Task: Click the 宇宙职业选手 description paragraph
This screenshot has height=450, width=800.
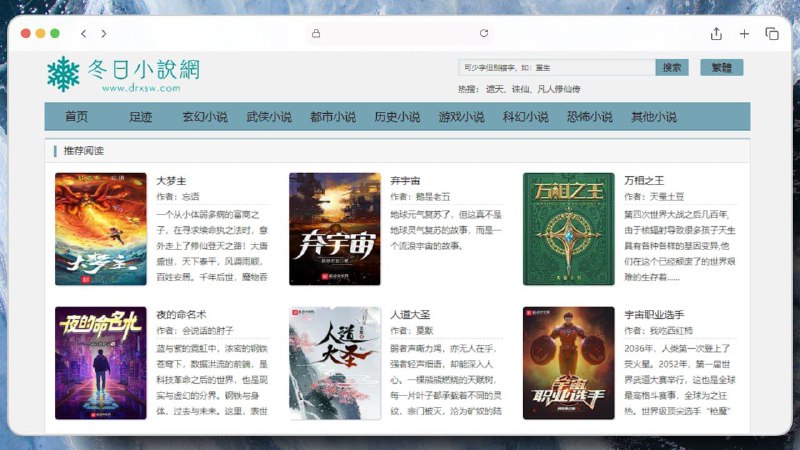Action: coord(680,380)
